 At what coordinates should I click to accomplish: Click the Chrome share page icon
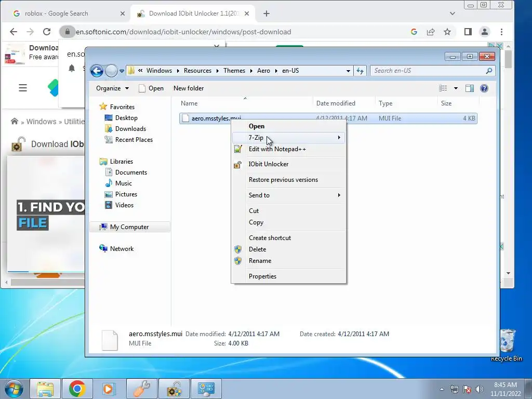click(431, 32)
